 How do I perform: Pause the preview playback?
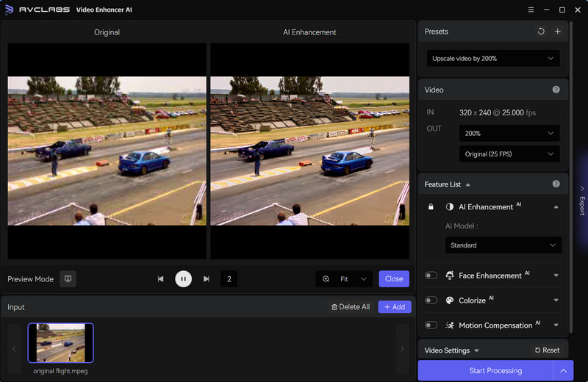tap(183, 279)
